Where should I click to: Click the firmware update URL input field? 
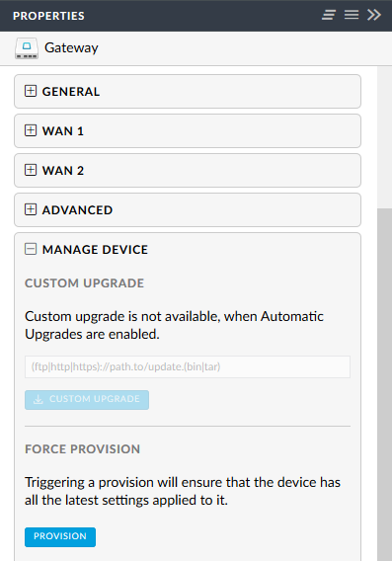(188, 366)
